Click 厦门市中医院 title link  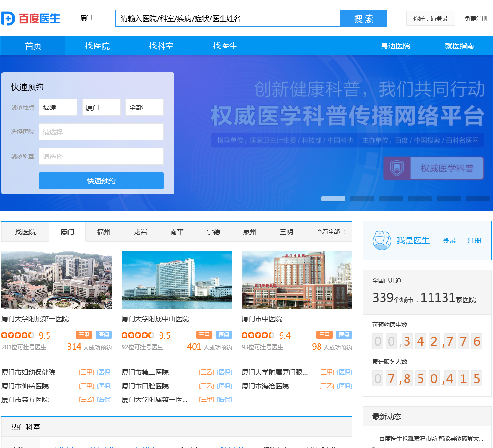[262, 319]
